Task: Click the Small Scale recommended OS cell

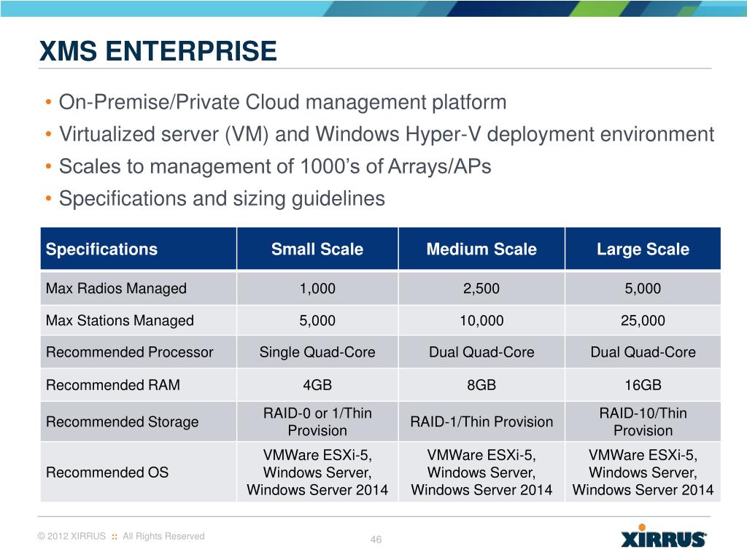Action: point(317,472)
